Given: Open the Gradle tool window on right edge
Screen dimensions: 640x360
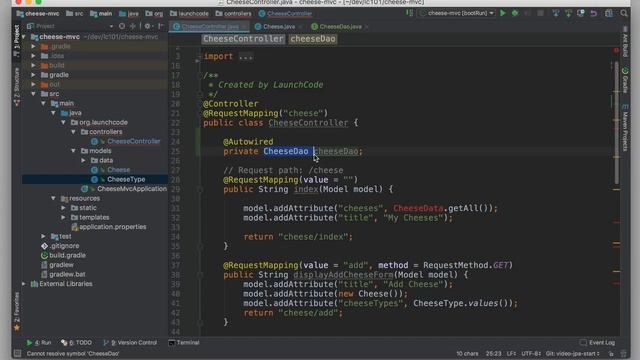Looking at the screenshot, I should pos(625,80).
